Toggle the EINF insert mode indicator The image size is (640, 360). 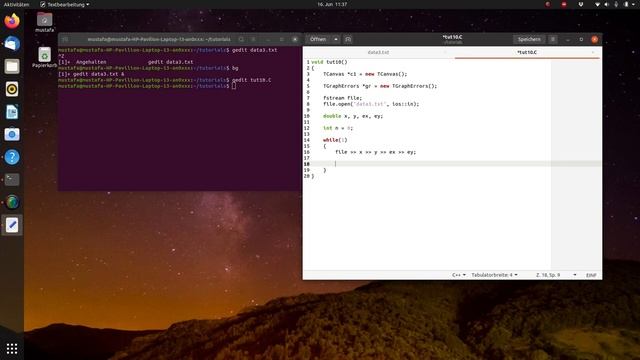pyautogui.click(x=591, y=276)
